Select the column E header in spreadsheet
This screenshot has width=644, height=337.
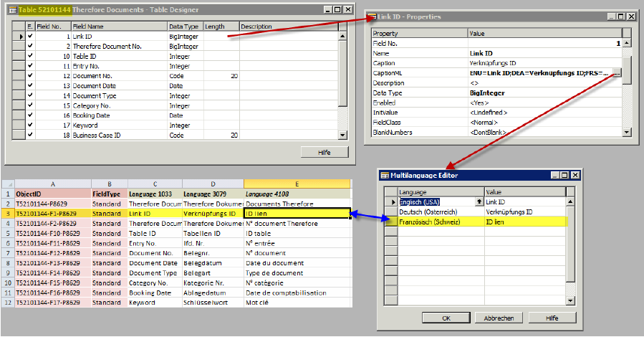pyautogui.click(x=297, y=184)
